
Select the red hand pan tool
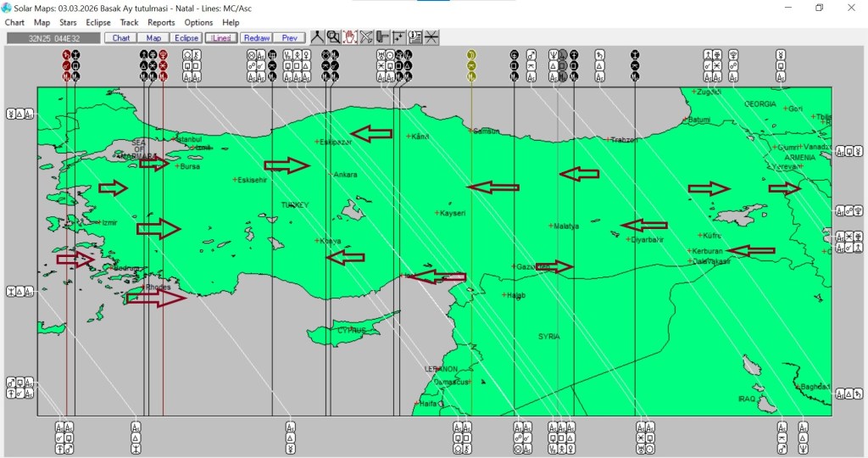349,37
